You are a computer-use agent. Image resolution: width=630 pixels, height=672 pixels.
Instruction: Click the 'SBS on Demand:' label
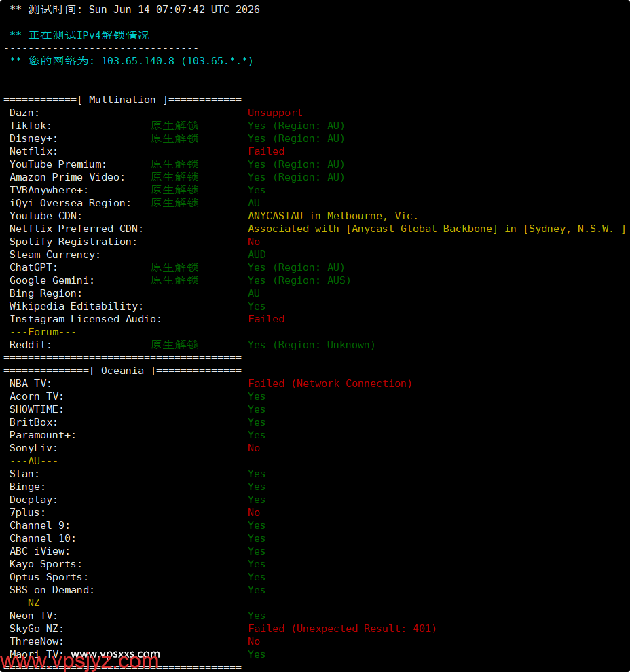click(52, 590)
